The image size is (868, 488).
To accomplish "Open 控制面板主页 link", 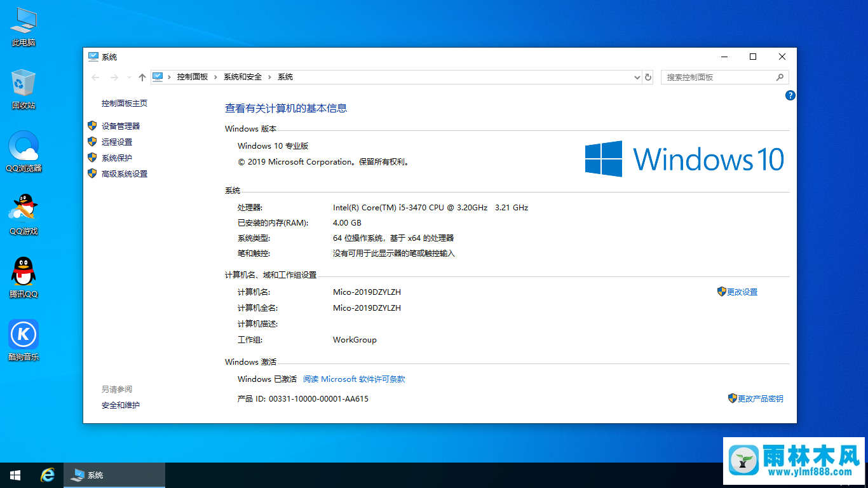I will pos(125,104).
